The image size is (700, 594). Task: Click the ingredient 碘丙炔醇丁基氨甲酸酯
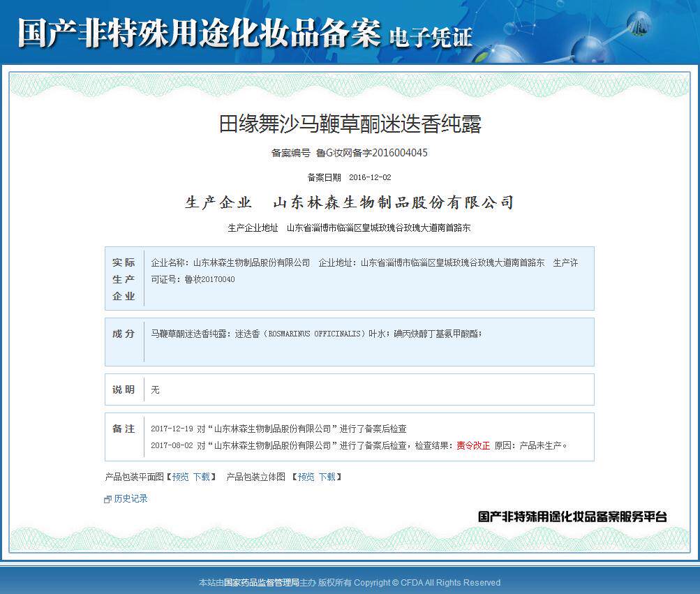[436, 334]
